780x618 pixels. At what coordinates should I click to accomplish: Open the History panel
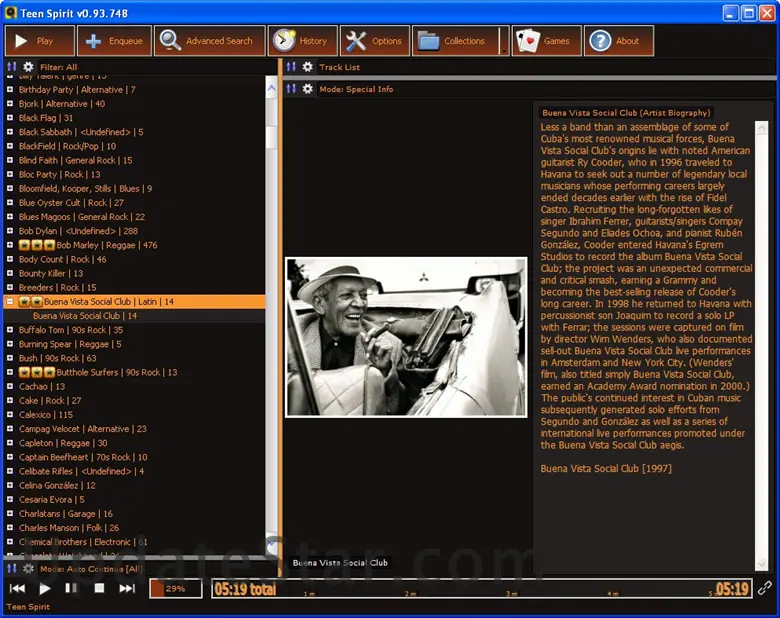pos(303,41)
